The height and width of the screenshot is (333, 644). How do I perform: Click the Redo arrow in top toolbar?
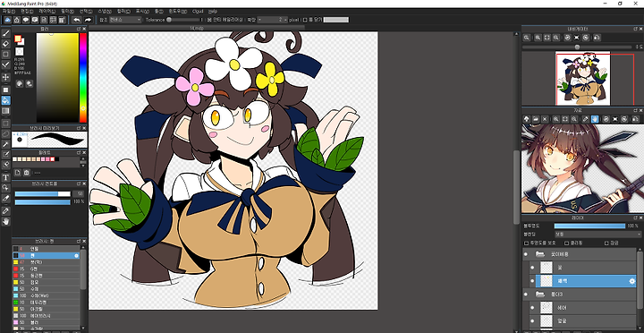pyautogui.click(x=88, y=20)
